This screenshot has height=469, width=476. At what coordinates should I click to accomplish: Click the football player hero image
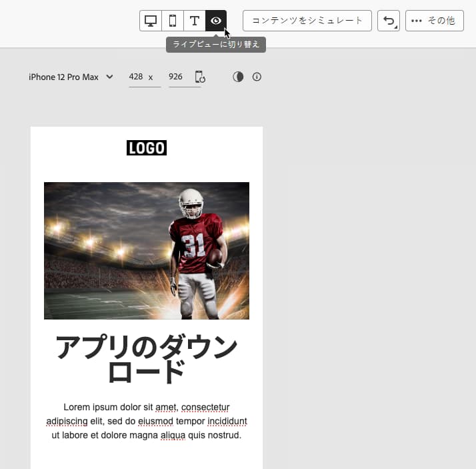pyautogui.click(x=147, y=251)
